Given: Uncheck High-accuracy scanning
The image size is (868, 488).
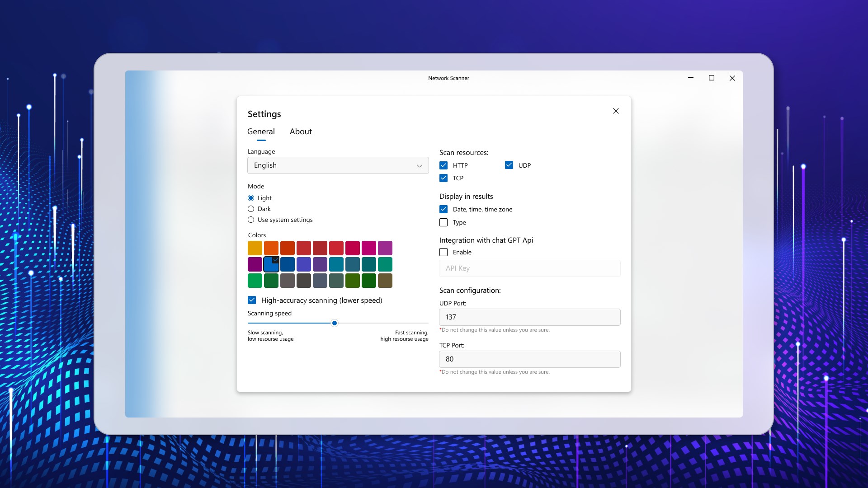Looking at the screenshot, I should (251, 300).
